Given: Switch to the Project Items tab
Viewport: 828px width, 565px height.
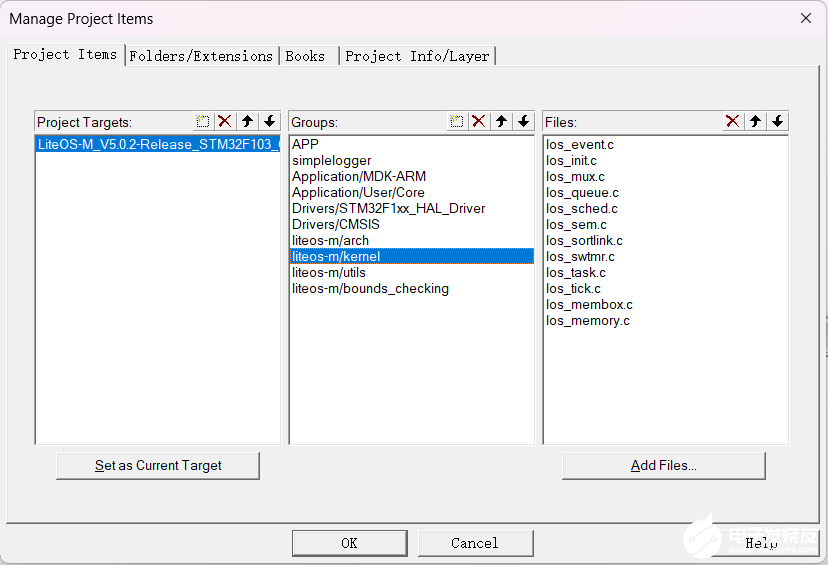Looking at the screenshot, I should point(65,54).
